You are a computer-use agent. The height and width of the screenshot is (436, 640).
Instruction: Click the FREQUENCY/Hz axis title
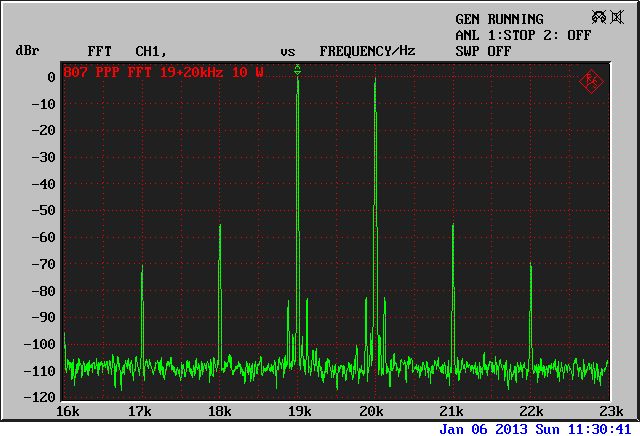click(x=367, y=50)
